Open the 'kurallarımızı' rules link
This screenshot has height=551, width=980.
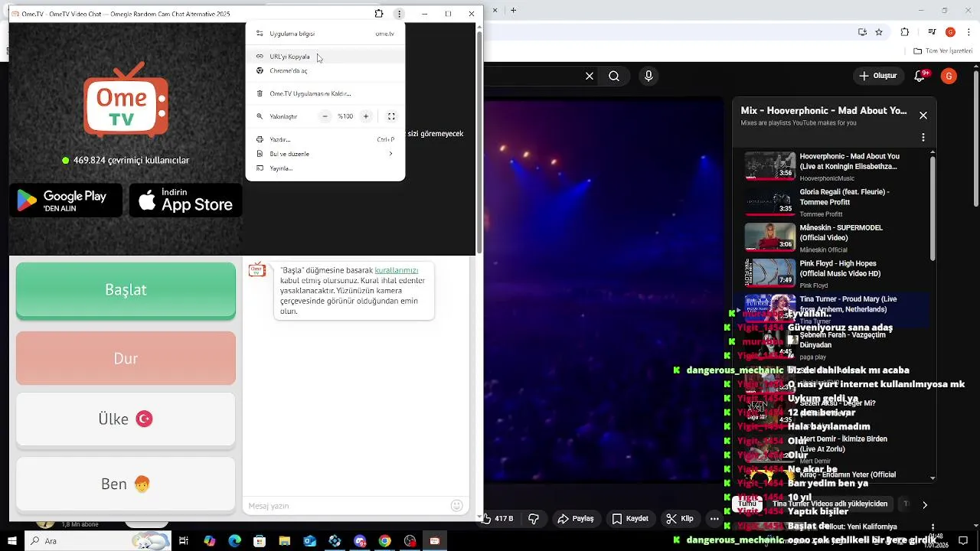pos(397,270)
